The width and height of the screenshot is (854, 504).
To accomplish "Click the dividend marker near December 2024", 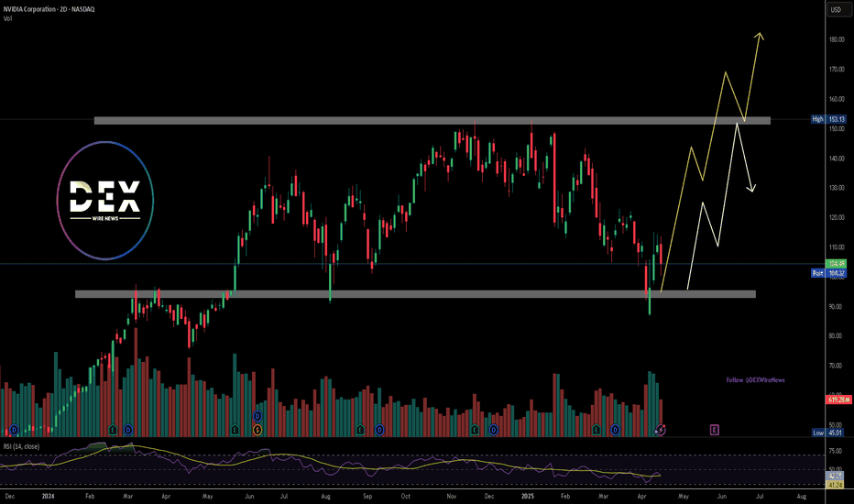I will click(x=494, y=430).
